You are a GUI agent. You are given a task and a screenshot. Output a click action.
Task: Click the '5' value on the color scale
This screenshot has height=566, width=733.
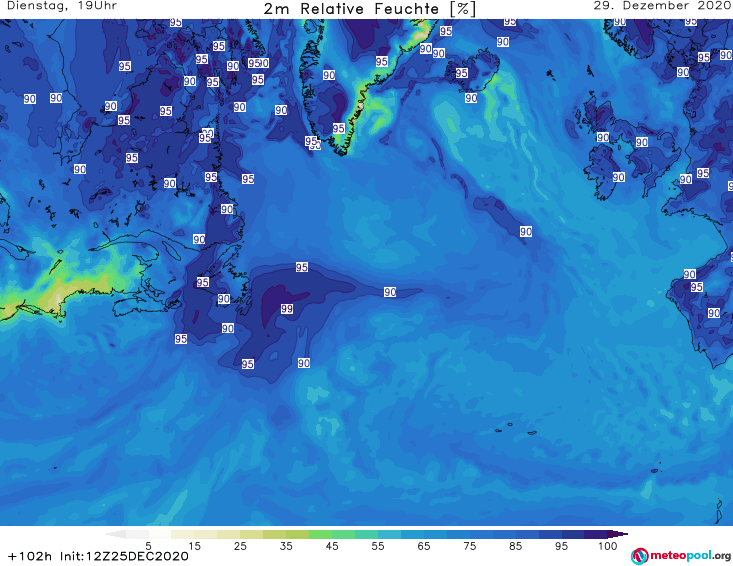click(x=148, y=546)
